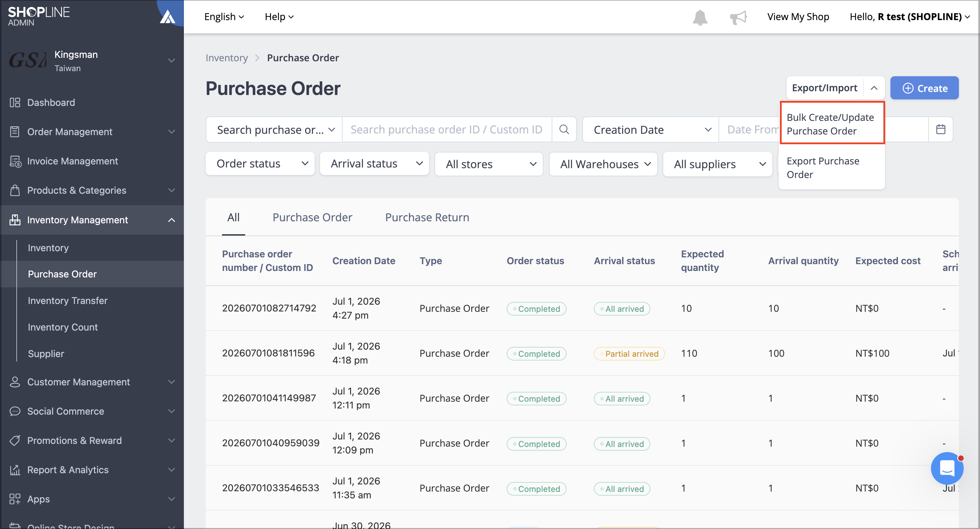Open Supplier in sidebar
This screenshot has height=529, width=980.
point(46,354)
